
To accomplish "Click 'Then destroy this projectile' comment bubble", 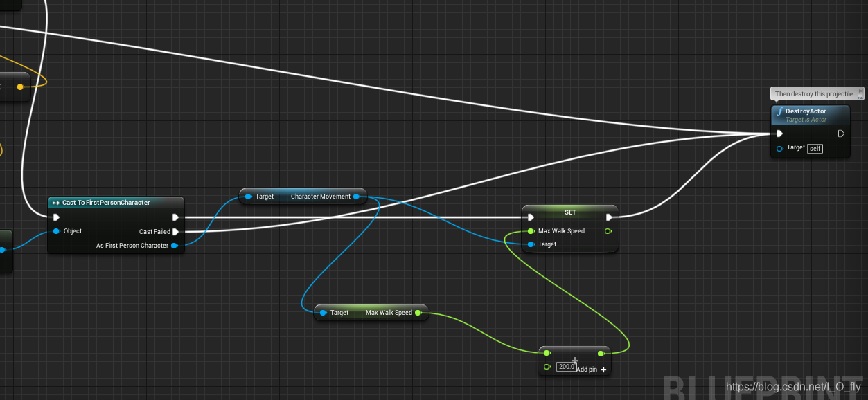I will (817, 93).
